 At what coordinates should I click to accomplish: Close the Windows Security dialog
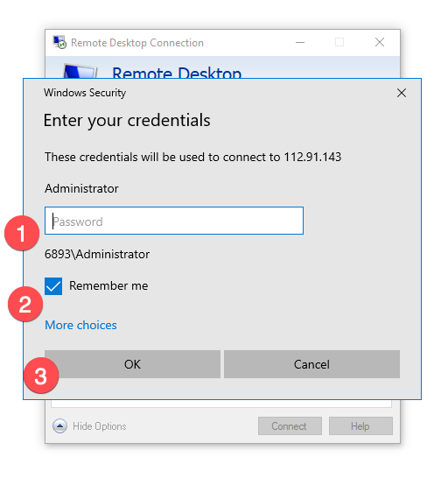point(402,93)
